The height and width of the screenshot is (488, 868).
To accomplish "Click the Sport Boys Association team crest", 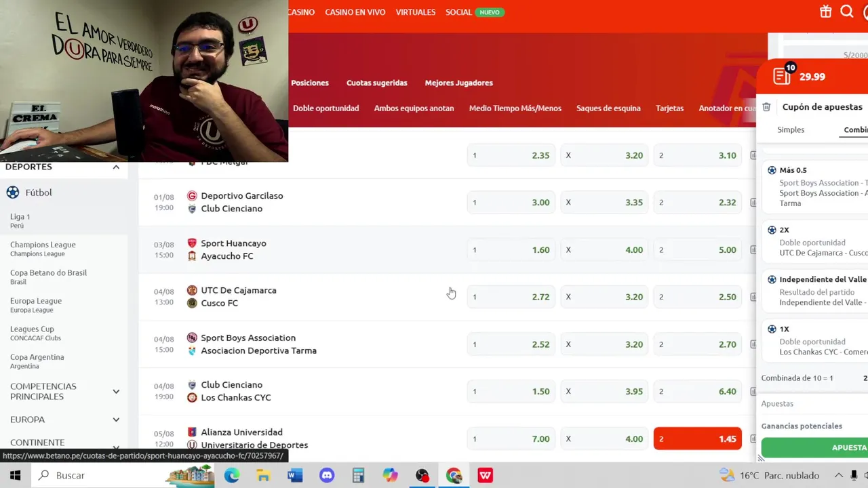I will (192, 338).
